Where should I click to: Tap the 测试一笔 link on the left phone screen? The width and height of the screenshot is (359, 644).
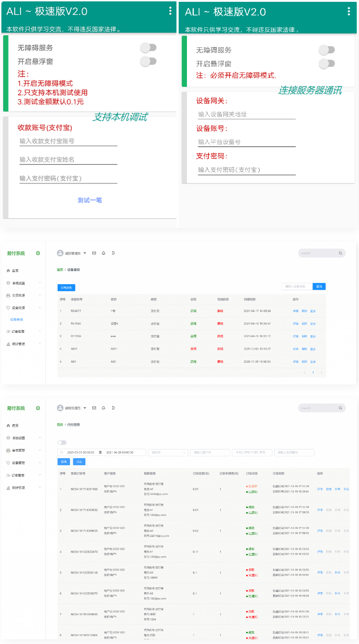pyautogui.click(x=90, y=200)
